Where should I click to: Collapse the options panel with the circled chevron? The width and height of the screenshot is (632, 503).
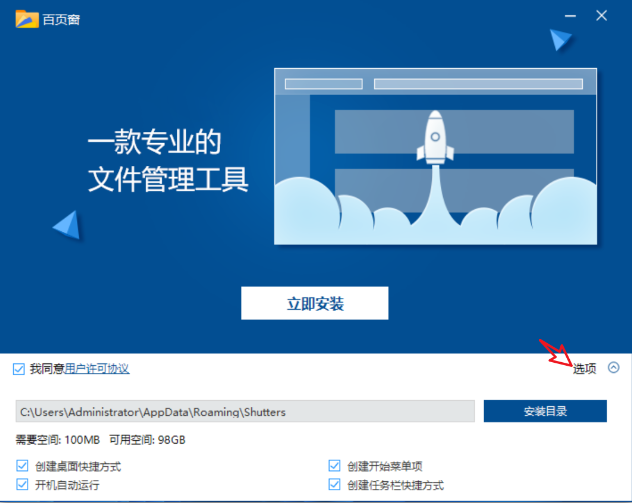[x=613, y=368]
